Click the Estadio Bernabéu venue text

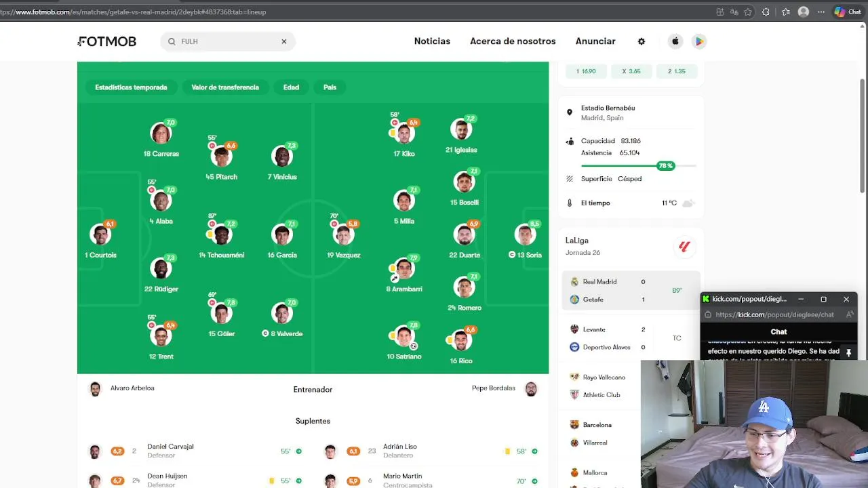click(x=608, y=108)
